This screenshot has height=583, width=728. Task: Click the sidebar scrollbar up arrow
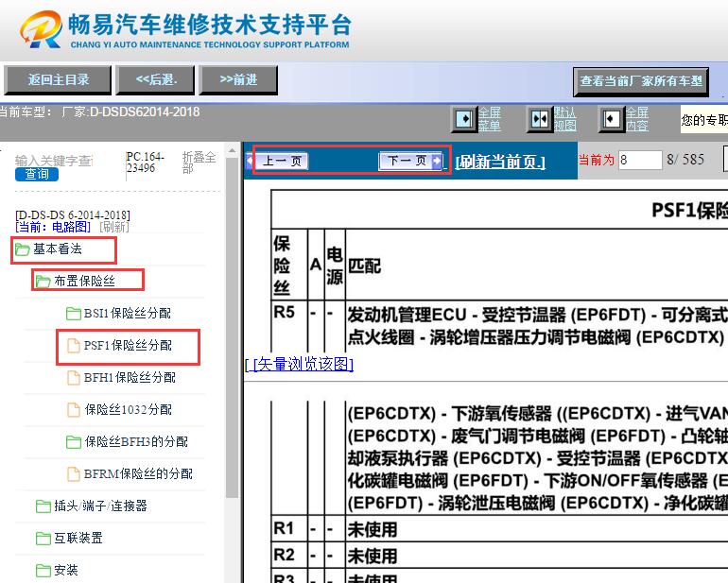(232, 150)
